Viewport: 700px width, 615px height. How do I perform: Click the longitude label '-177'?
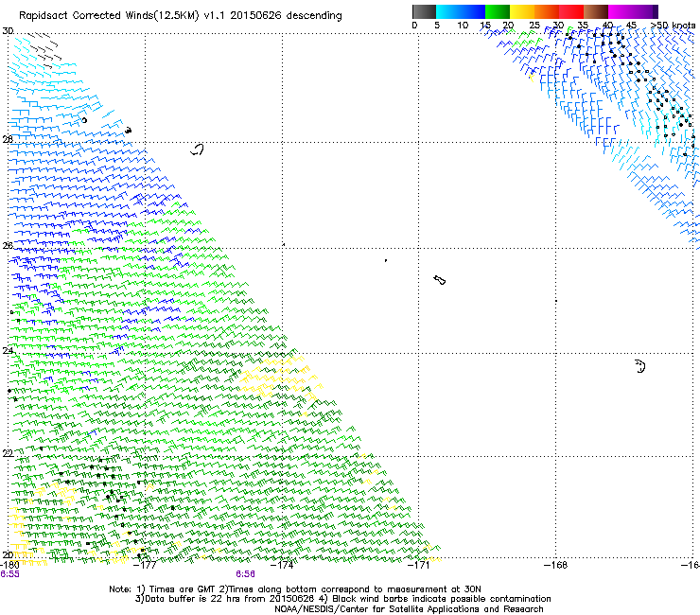(146, 565)
